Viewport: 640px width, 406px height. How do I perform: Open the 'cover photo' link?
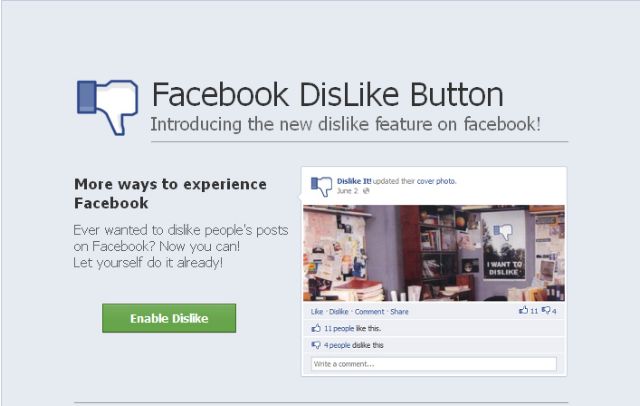pos(436,181)
